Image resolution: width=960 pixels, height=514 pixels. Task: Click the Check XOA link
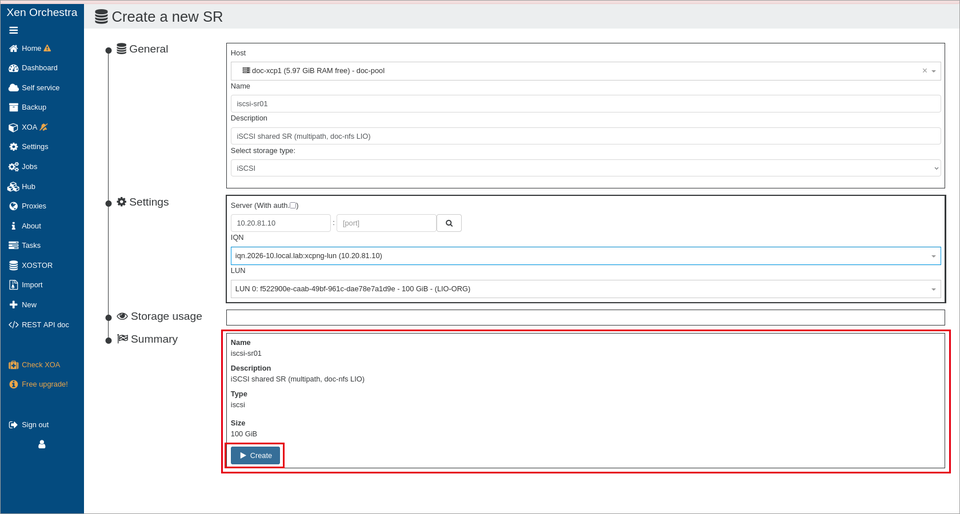[41, 365]
